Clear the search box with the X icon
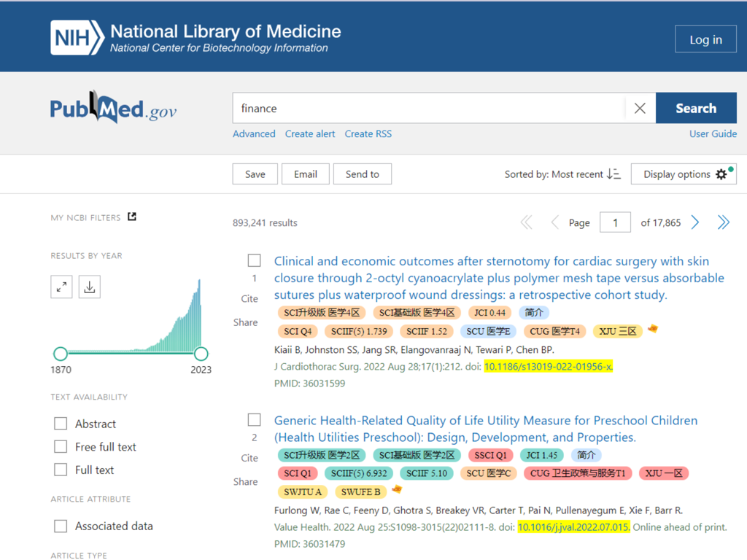This screenshot has width=747, height=560. pos(640,107)
